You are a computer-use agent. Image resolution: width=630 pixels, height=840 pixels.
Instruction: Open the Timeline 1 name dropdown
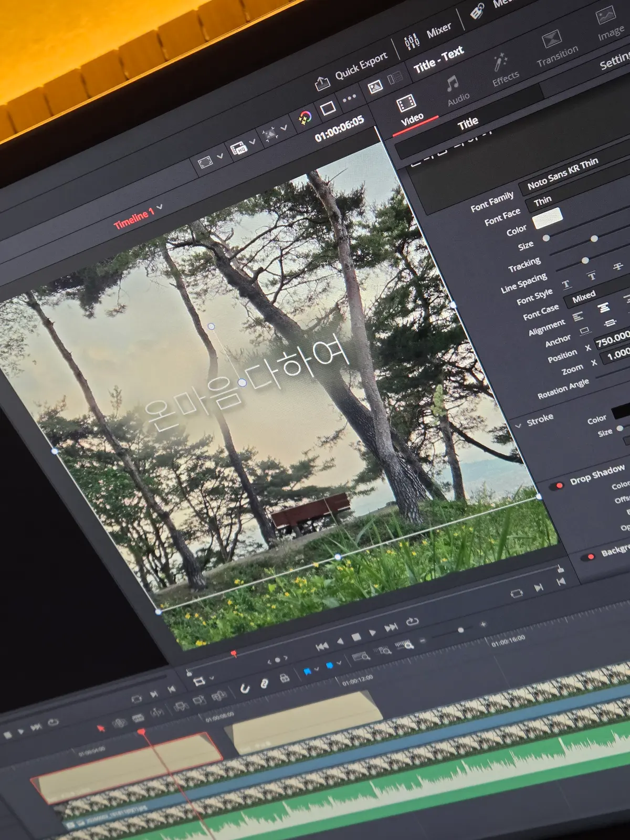click(x=138, y=217)
